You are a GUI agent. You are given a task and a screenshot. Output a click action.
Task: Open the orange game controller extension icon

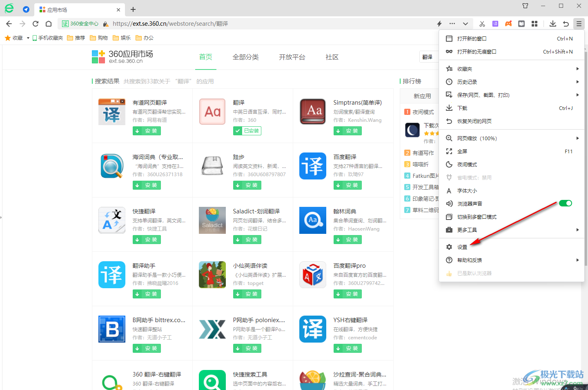pos(508,24)
